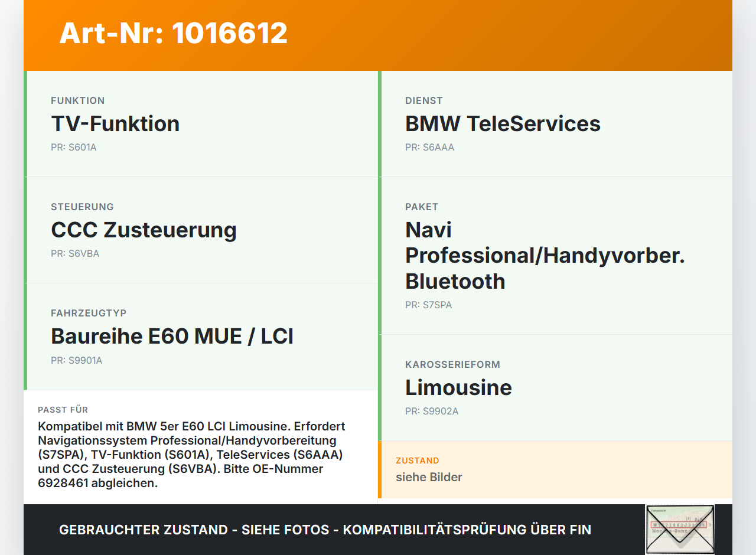Collapse the FUNKTION section
Image resolution: width=756 pixels, height=555 pixels.
tap(77, 100)
